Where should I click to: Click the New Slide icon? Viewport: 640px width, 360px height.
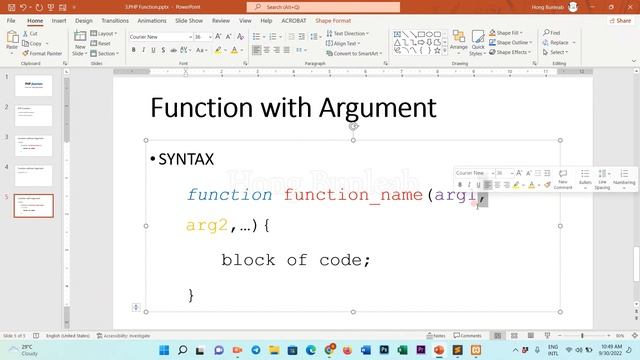pos(80,37)
